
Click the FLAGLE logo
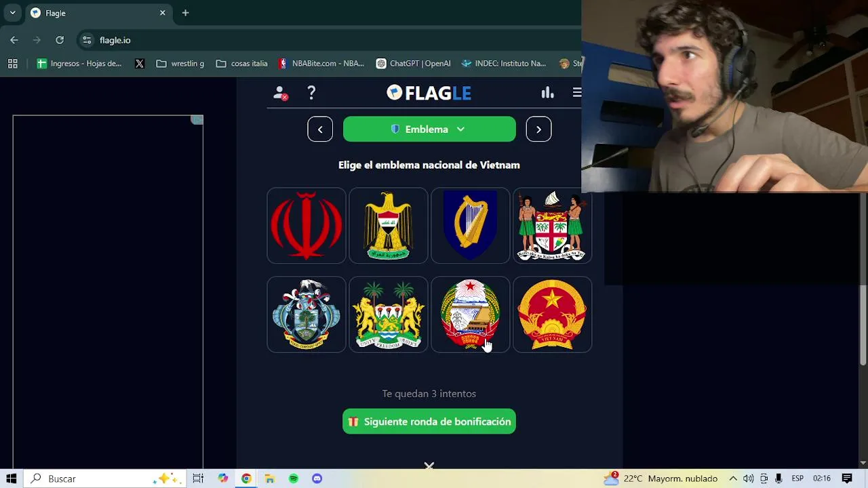tap(429, 93)
